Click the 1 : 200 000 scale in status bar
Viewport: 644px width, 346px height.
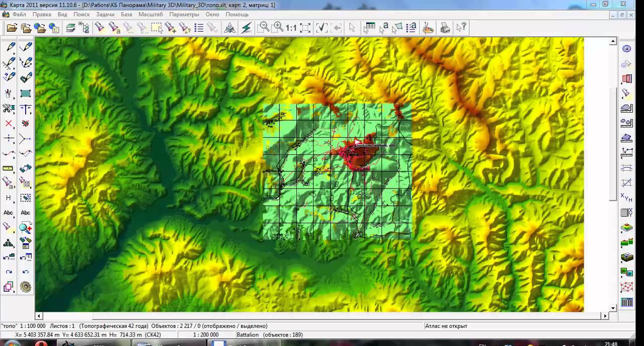click(206, 335)
